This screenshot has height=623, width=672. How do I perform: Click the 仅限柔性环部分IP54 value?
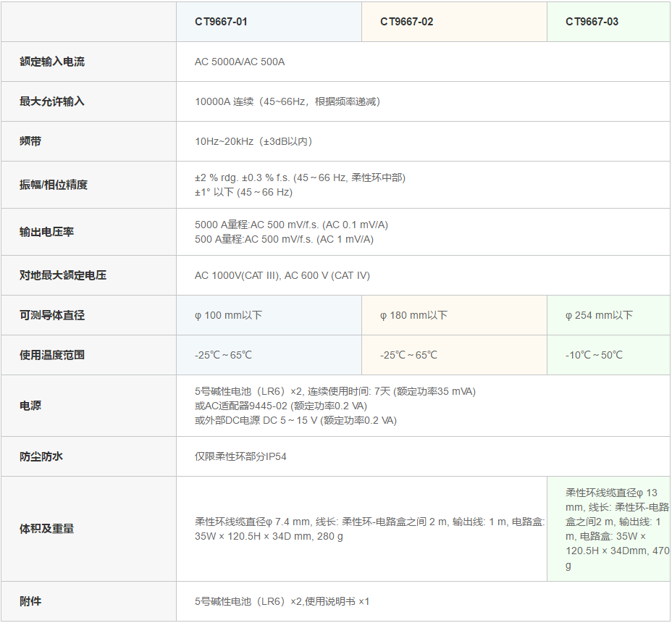tap(240, 456)
